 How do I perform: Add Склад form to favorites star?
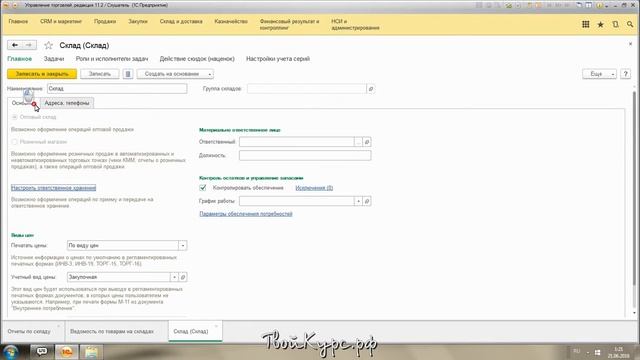[49, 45]
